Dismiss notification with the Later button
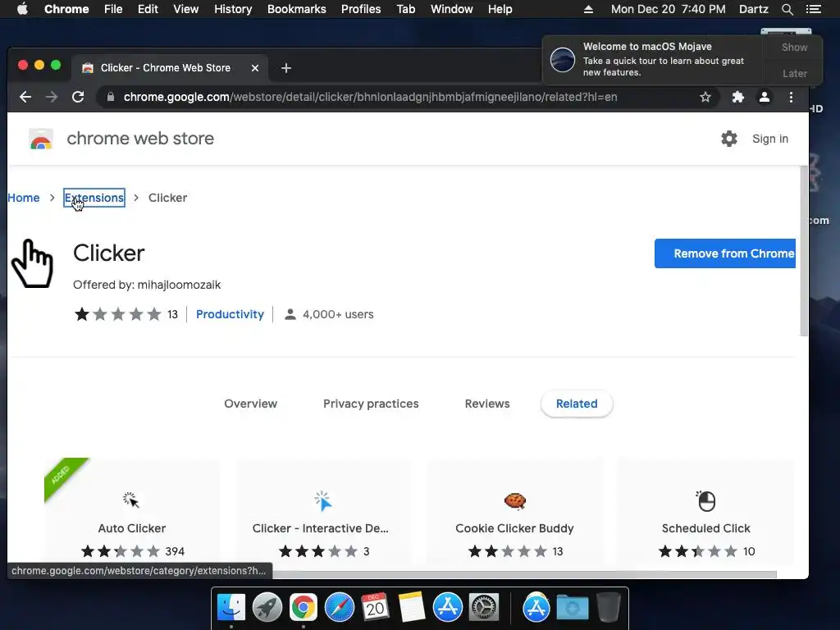 (794, 73)
